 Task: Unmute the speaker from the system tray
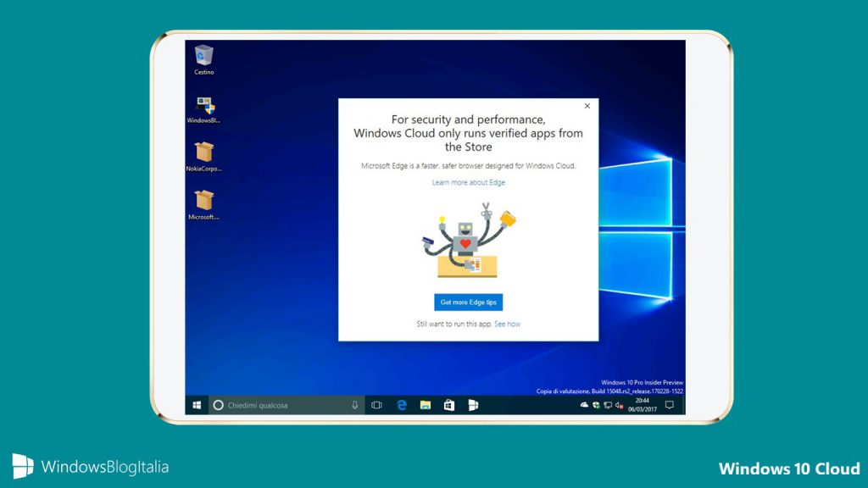tap(620, 405)
